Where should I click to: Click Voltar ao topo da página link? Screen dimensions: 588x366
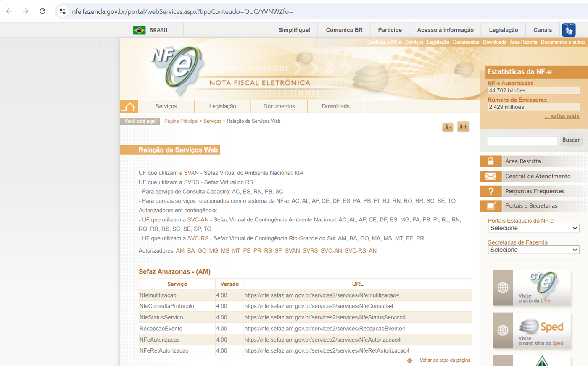point(445,361)
